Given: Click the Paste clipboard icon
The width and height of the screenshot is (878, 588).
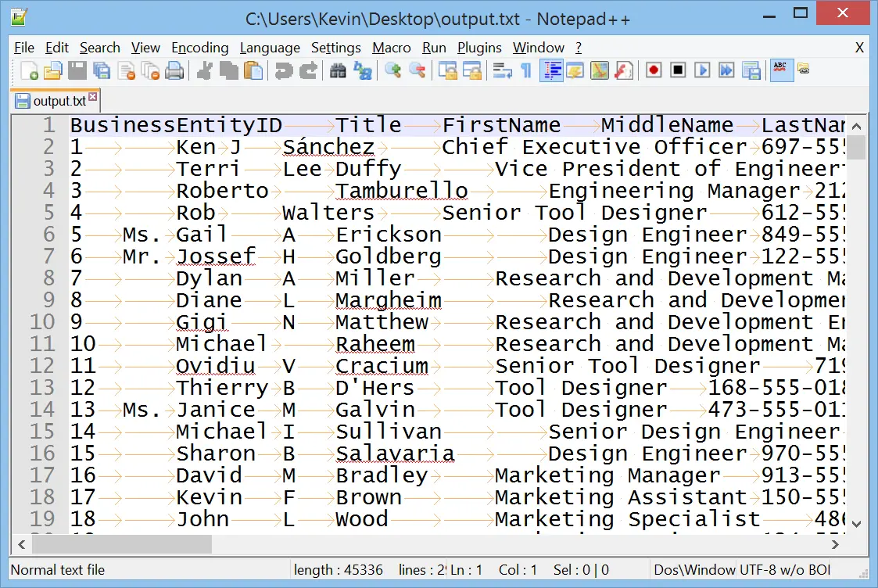Looking at the screenshot, I should 253,71.
